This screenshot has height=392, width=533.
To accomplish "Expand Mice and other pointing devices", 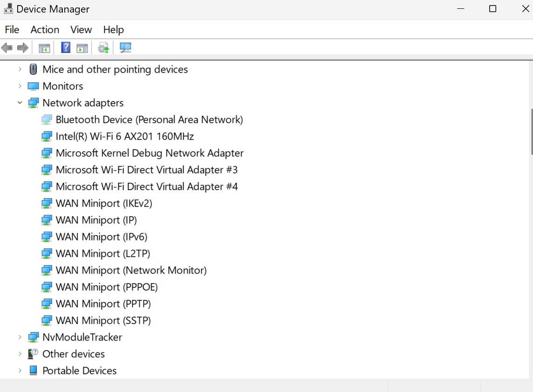I will point(20,69).
